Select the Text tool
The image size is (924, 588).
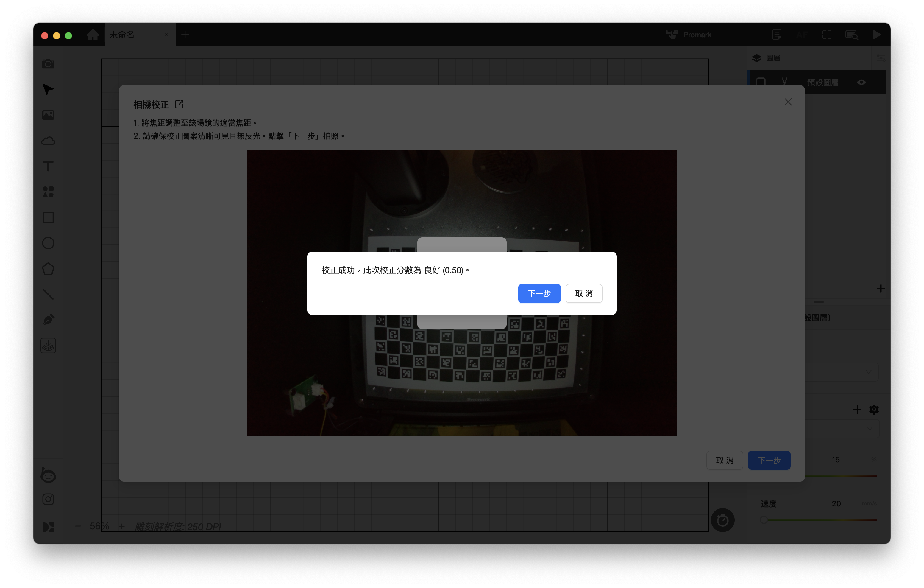[x=48, y=166]
